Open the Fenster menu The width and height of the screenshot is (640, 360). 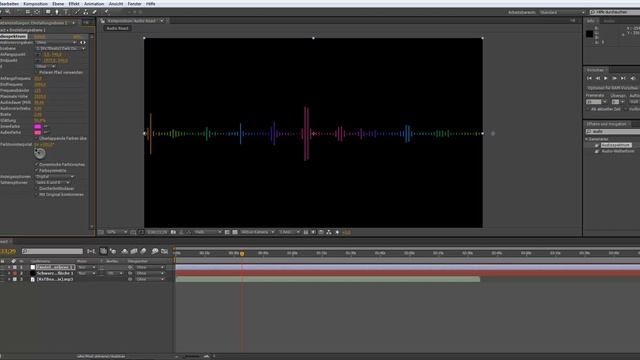click(x=135, y=4)
